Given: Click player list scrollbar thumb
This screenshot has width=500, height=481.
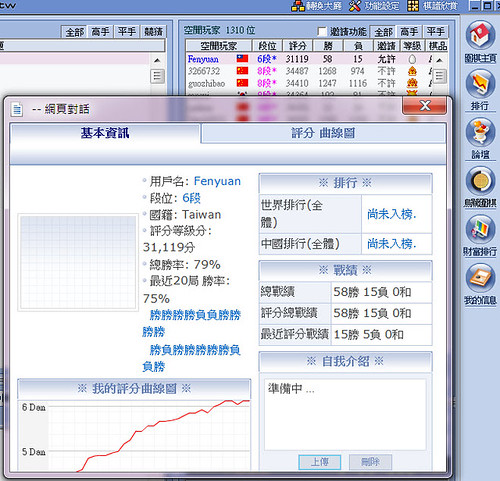Looking at the screenshot, I should pos(439,76).
